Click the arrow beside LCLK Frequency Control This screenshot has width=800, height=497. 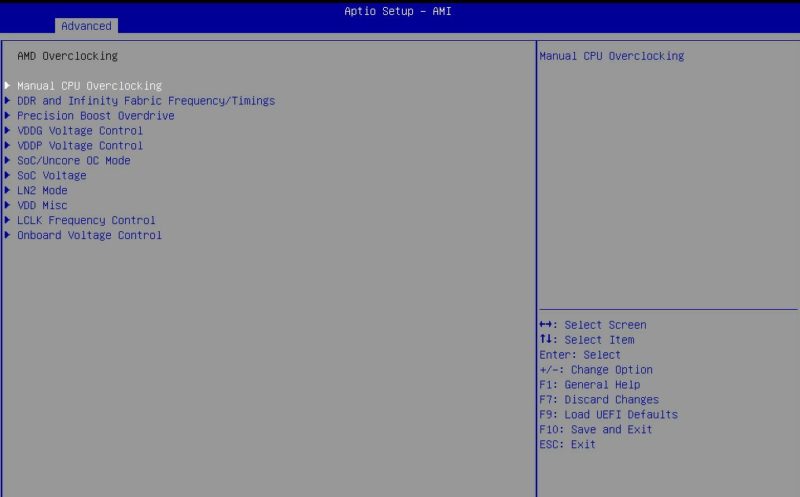coord(8,219)
